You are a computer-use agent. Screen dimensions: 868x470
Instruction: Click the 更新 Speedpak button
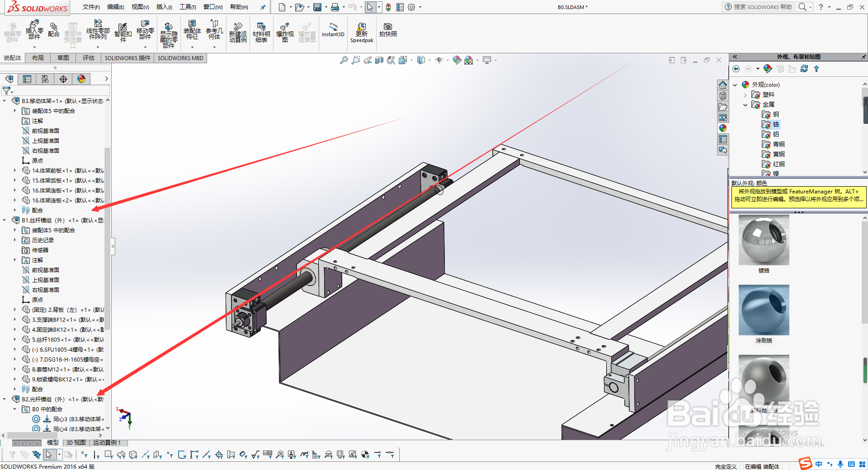pos(361,33)
